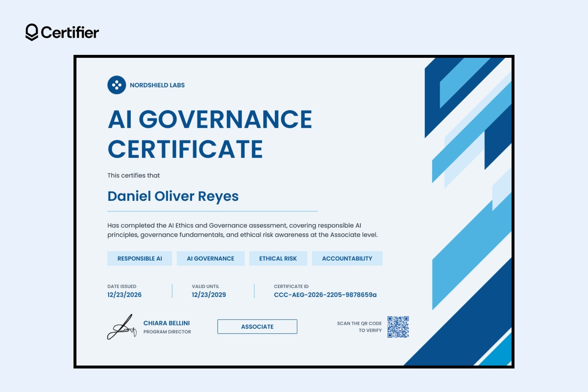
Task: Click the VALID UNTIL label
Action: (206, 286)
